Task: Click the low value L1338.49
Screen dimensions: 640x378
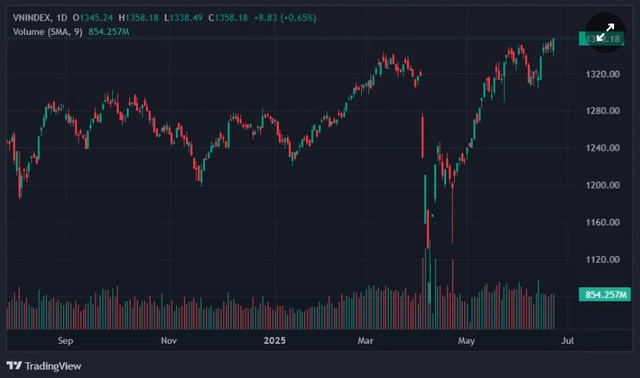Action: tap(183, 18)
